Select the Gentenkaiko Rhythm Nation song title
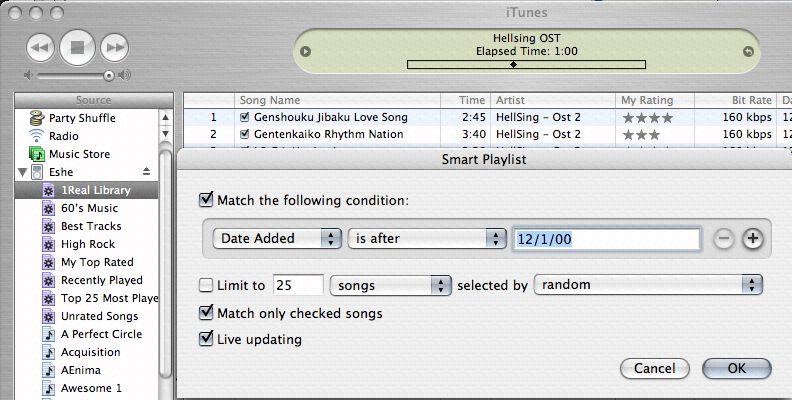Screen dimensions: 792x400 point(328,134)
